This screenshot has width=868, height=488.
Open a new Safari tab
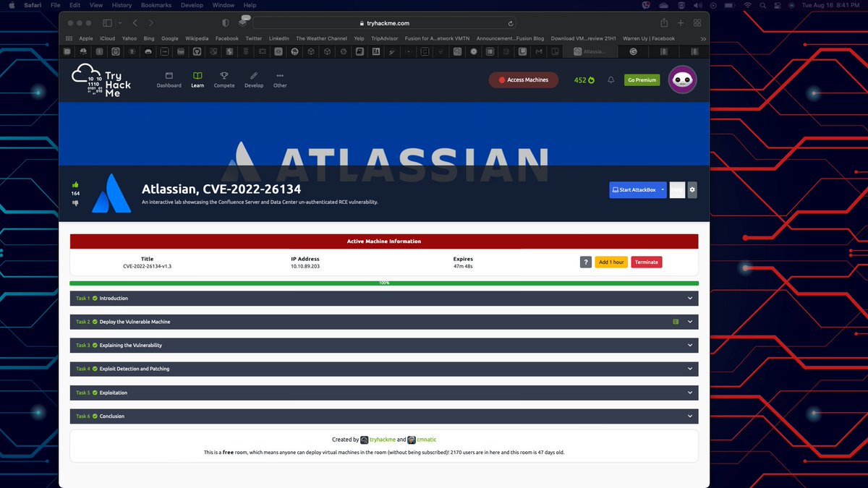pos(681,23)
